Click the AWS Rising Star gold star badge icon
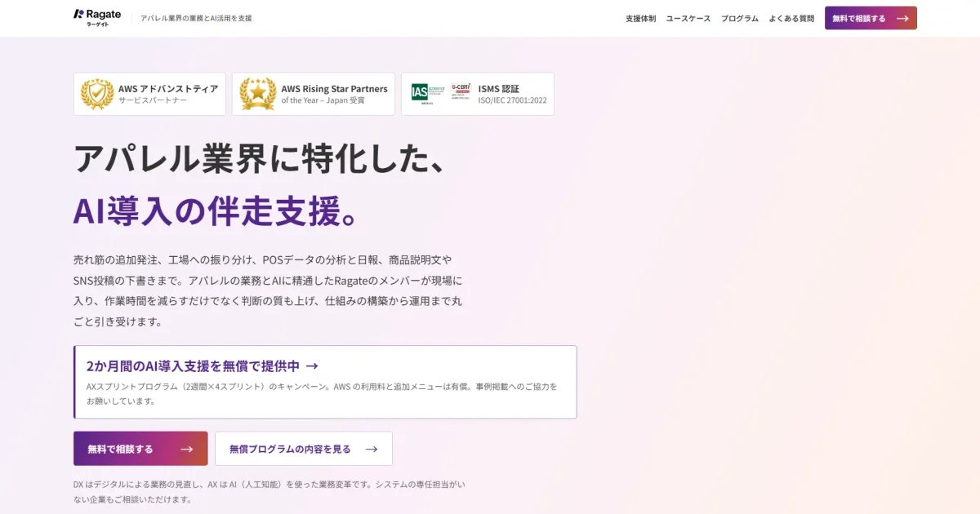This screenshot has height=514, width=980. click(x=258, y=95)
